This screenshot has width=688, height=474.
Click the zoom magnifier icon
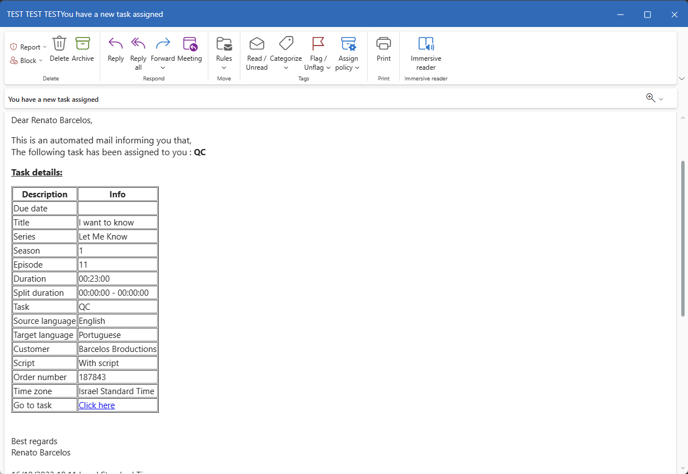tap(650, 98)
